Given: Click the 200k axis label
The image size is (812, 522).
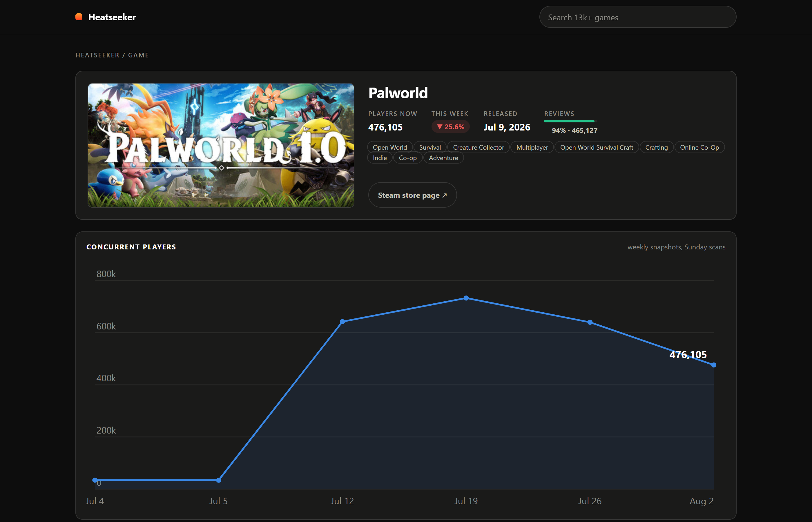Looking at the screenshot, I should point(106,430).
